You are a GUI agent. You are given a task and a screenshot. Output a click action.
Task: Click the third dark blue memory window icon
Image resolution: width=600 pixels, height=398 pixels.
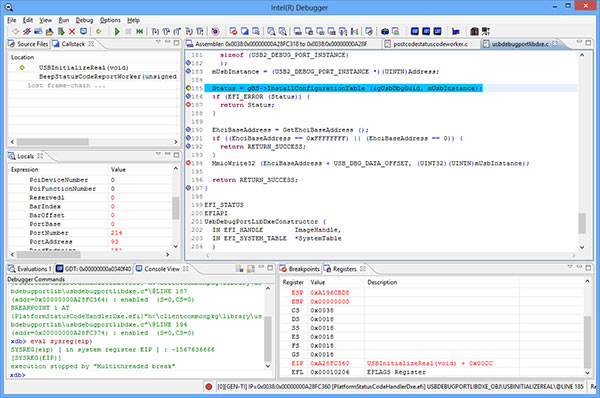click(437, 31)
